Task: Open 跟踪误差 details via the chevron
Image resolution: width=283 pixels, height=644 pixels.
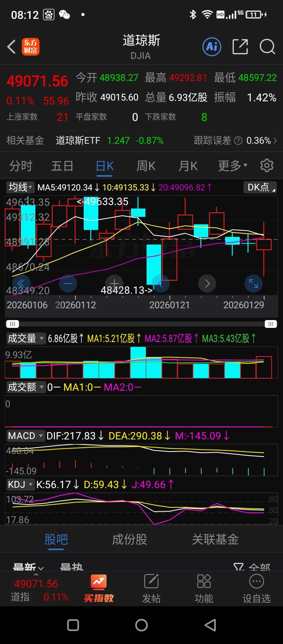Action: coord(275,141)
